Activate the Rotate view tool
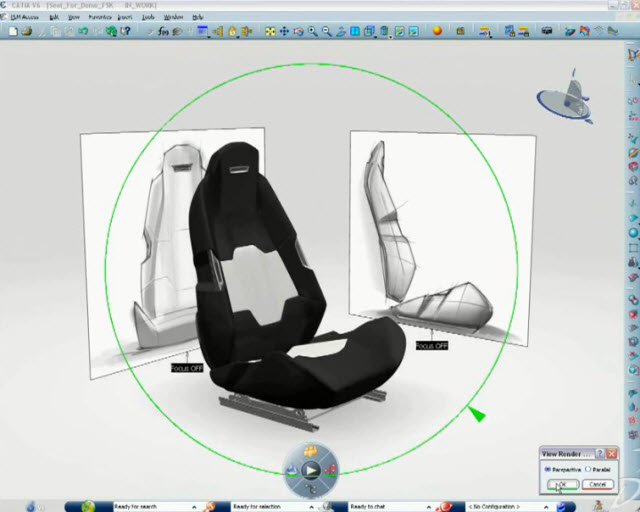The height and width of the screenshot is (512, 640). [x=299, y=31]
